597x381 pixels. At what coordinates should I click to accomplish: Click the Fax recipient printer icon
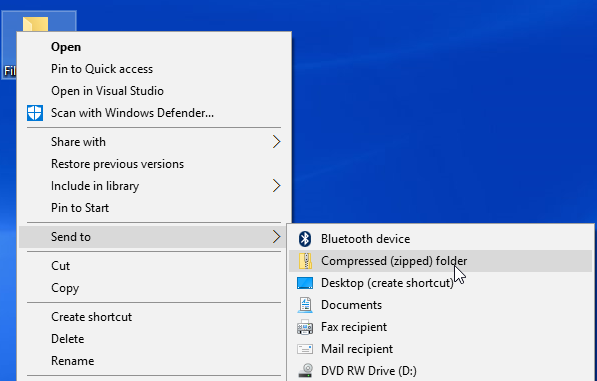[x=305, y=327]
